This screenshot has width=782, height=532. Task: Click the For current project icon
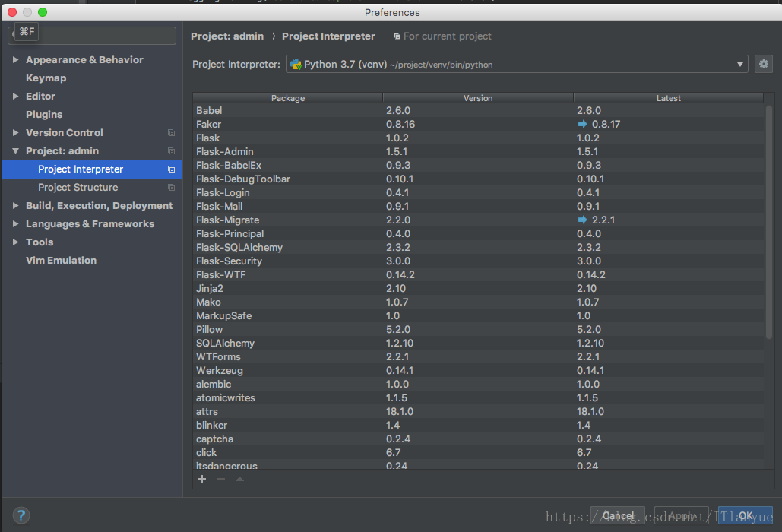(397, 36)
